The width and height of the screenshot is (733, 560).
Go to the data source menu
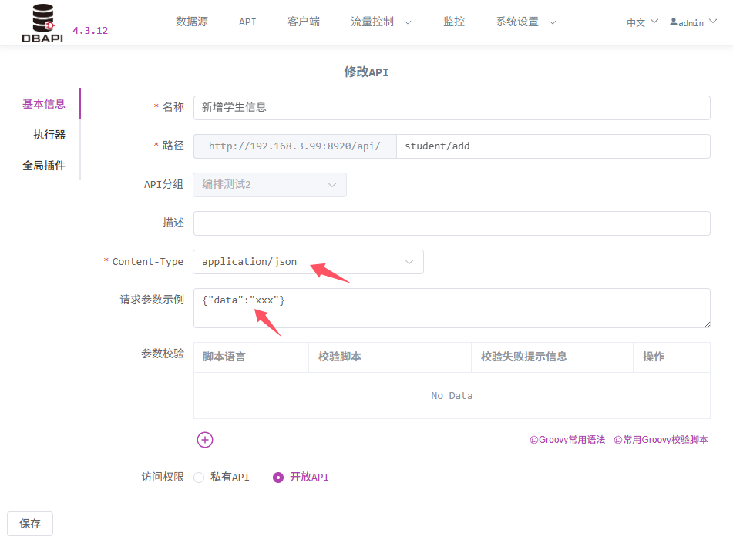pyautogui.click(x=192, y=22)
